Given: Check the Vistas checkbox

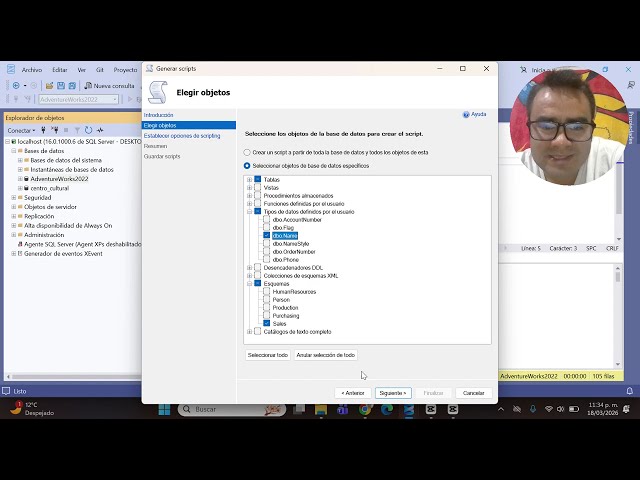Looking at the screenshot, I should 258,187.
